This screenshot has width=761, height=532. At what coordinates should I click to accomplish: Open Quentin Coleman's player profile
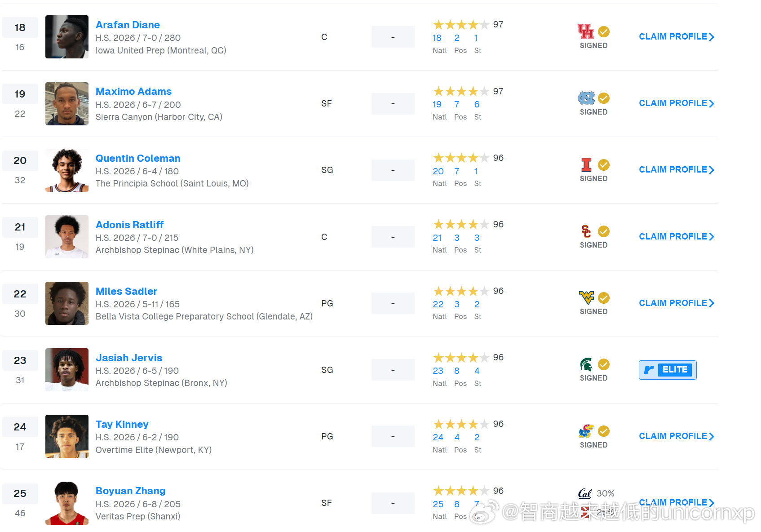(138, 158)
